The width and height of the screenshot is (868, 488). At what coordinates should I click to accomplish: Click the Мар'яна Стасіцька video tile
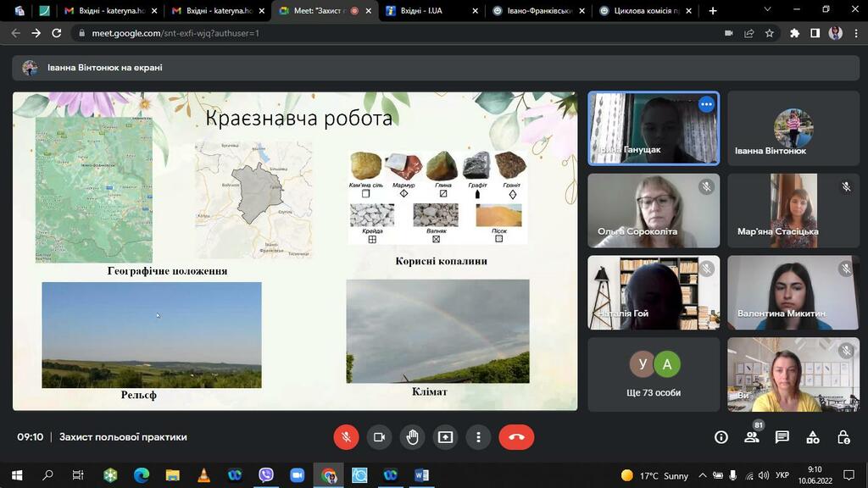pos(793,211)
